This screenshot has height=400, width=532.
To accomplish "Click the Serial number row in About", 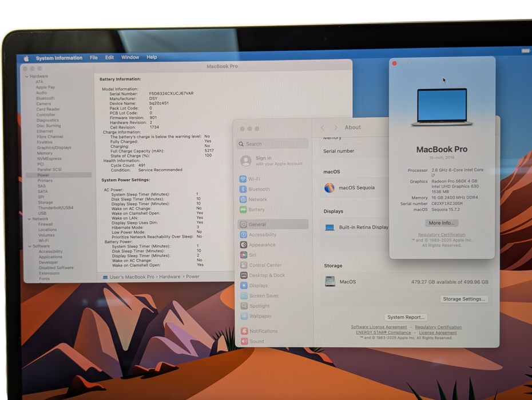I will pos(355,151).
